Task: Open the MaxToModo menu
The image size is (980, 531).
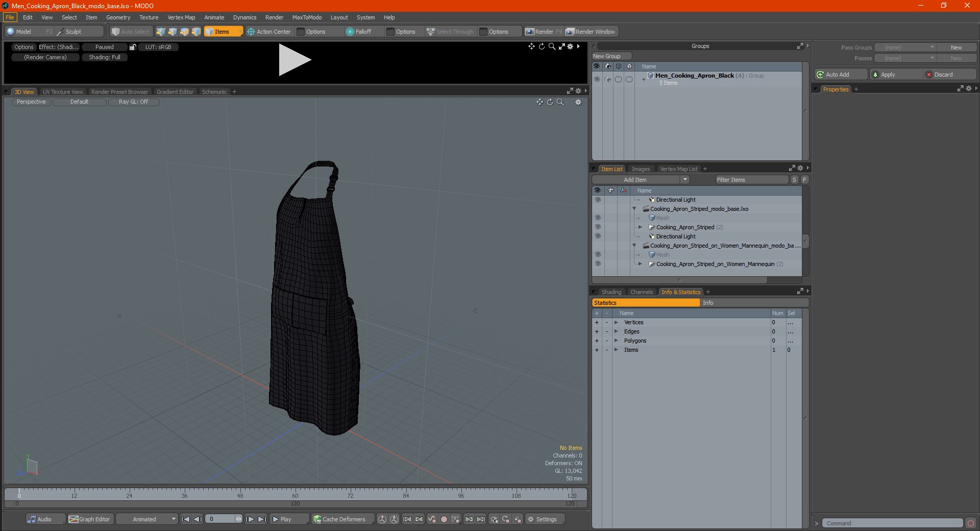Action: [x=307, y=17]
